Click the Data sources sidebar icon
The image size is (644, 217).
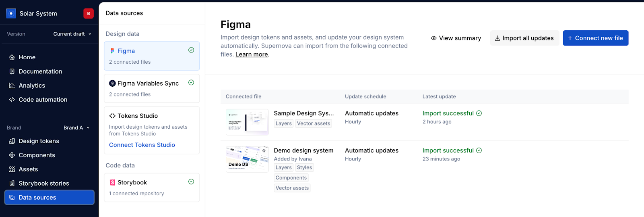click(x=12, y=198)
